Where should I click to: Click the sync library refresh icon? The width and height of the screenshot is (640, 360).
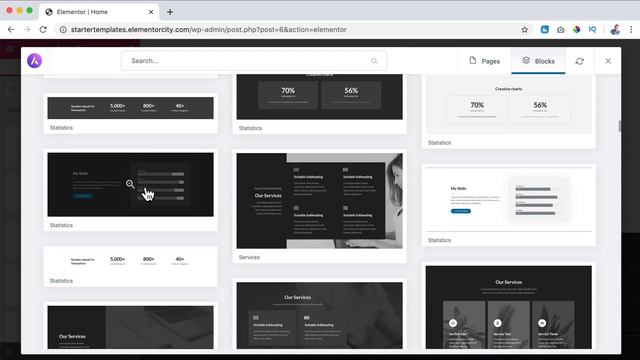click(580, 61)
